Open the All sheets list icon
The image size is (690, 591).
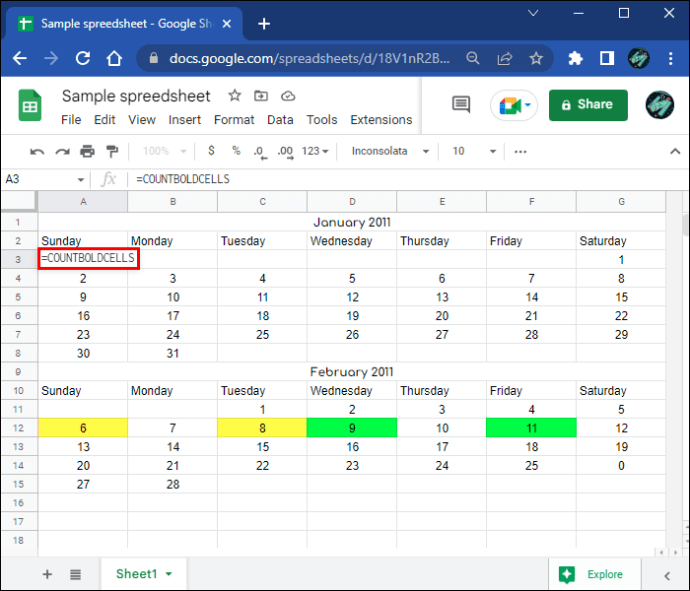[75, 574]
